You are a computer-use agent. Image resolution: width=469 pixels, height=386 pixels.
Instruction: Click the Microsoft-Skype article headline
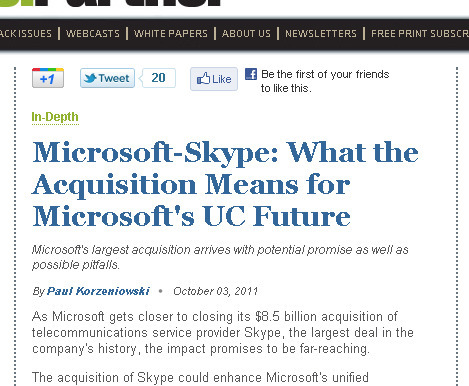225,184
